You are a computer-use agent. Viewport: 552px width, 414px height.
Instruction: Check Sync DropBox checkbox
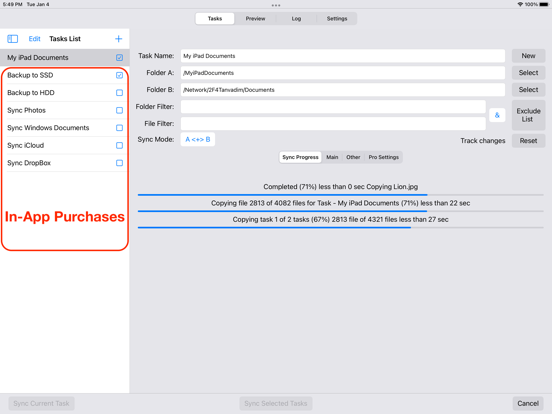tap(120, 163)
